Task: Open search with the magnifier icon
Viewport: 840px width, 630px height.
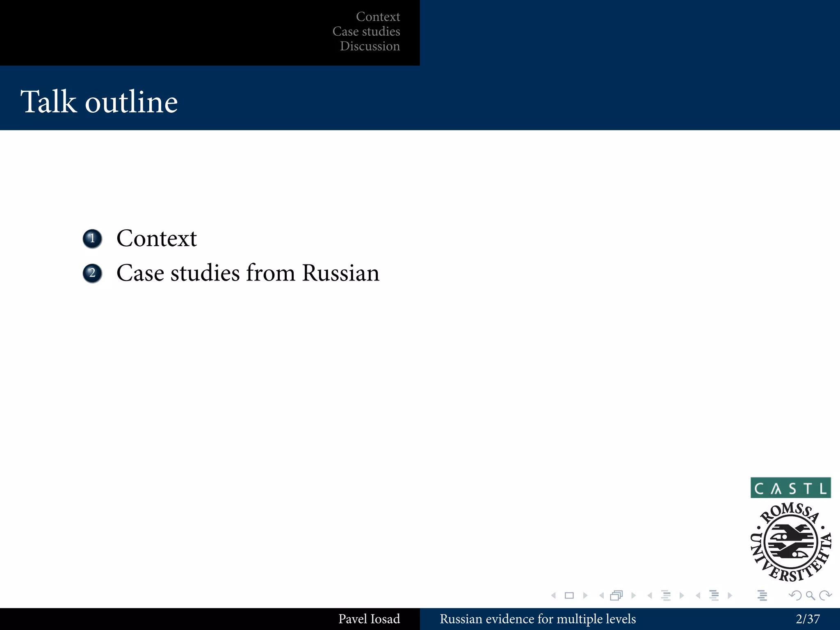Action: [810, 596]
